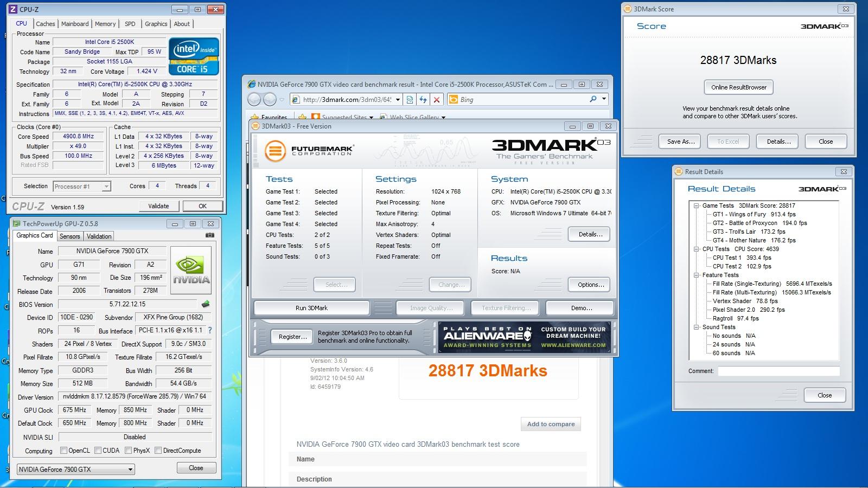Click the browser Forward arrow button

pos(270,100)
